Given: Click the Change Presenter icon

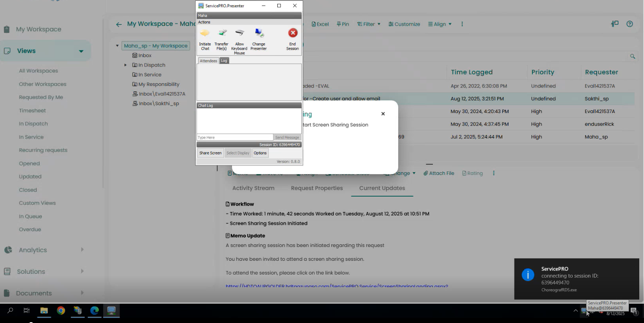Looking at the screenshot, I should click(259, 33).
